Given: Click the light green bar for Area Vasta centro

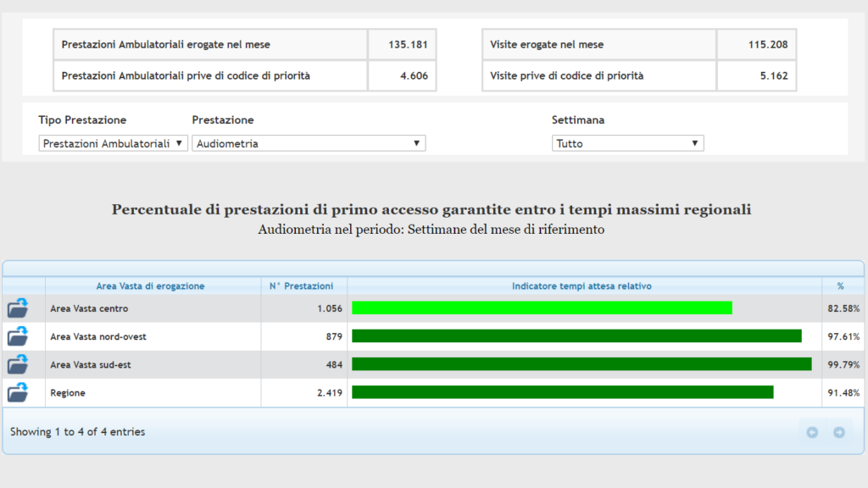Looking at the screenshot, I should 542,308.
